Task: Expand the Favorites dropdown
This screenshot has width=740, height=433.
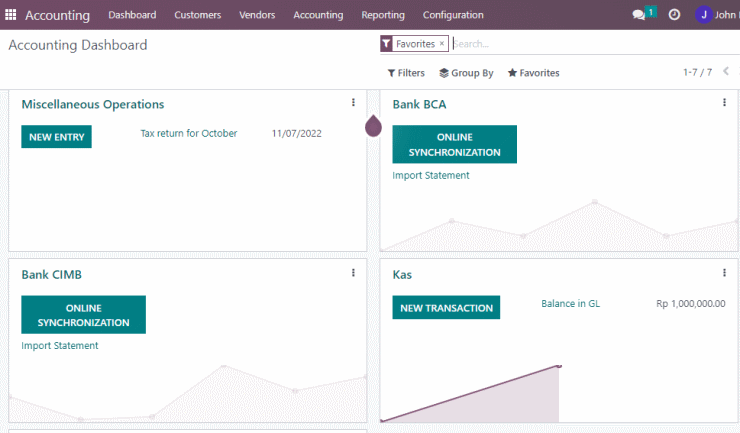Action: point(534,73)
